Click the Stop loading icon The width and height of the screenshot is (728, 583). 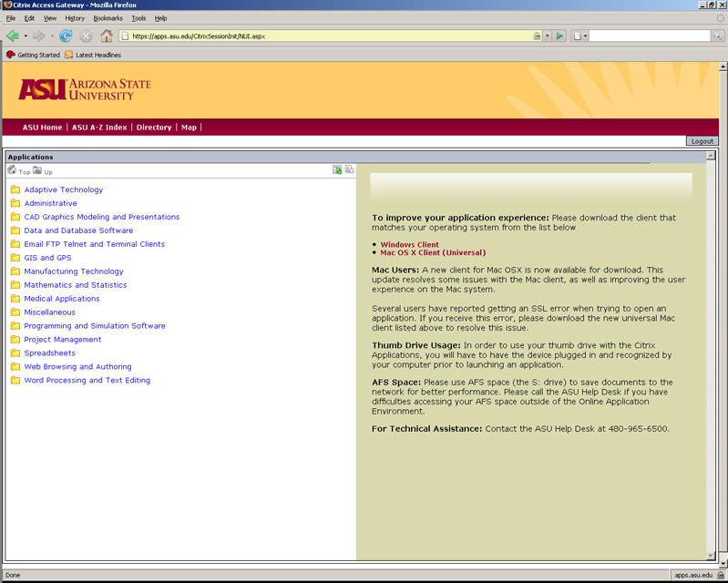[x=86, y=36]
